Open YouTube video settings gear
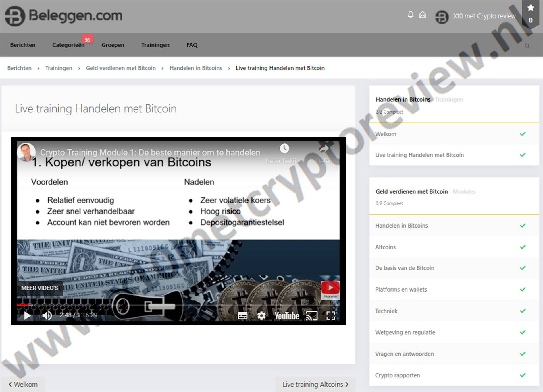The height and width of the screenshot is (392, 543). tap(261, 316)
